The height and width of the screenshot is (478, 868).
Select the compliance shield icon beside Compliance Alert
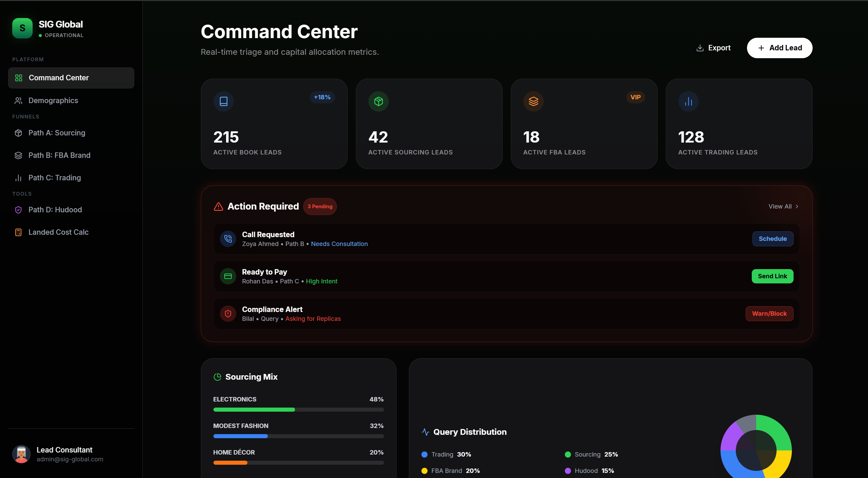click(x=228, y=313)
